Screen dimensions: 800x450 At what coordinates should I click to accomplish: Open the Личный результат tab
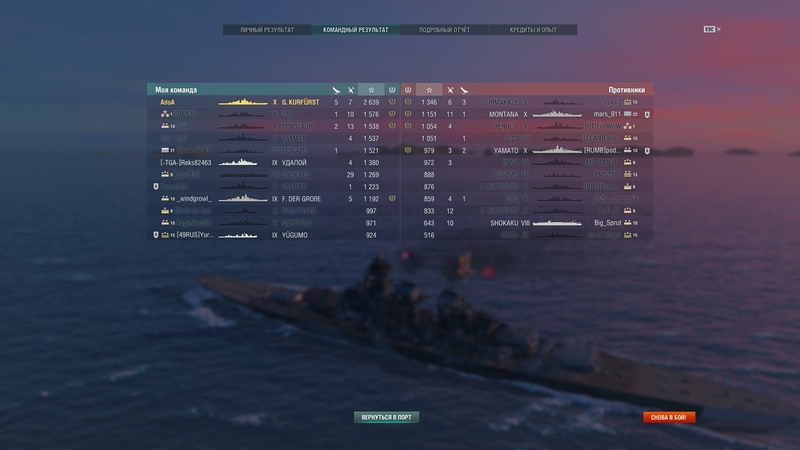click(267, 30)
